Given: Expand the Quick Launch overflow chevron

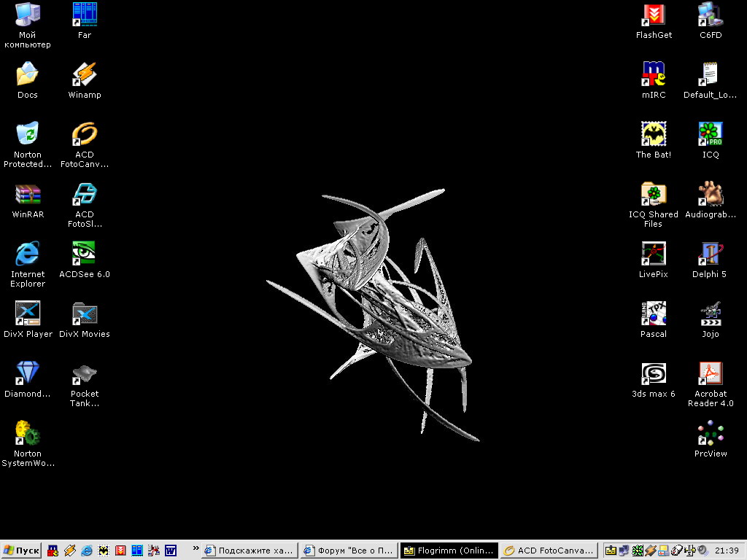Looking at the screenshot, I should [195, 550].
